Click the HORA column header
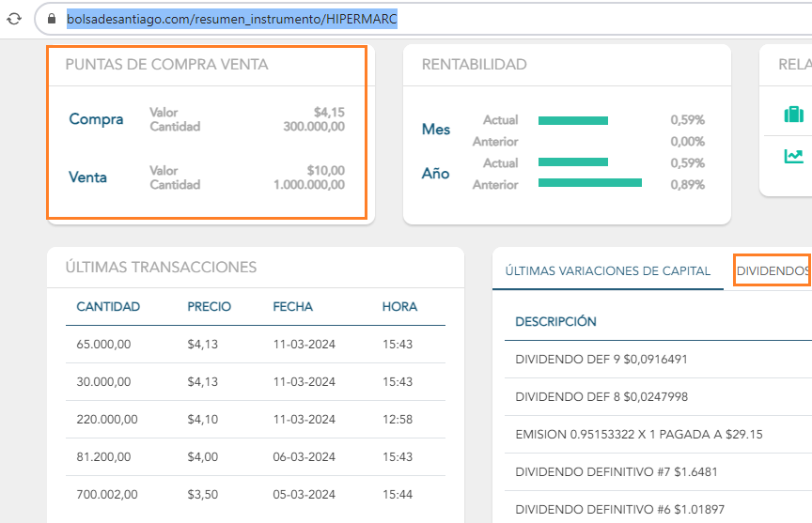 (x=399, y=307)
